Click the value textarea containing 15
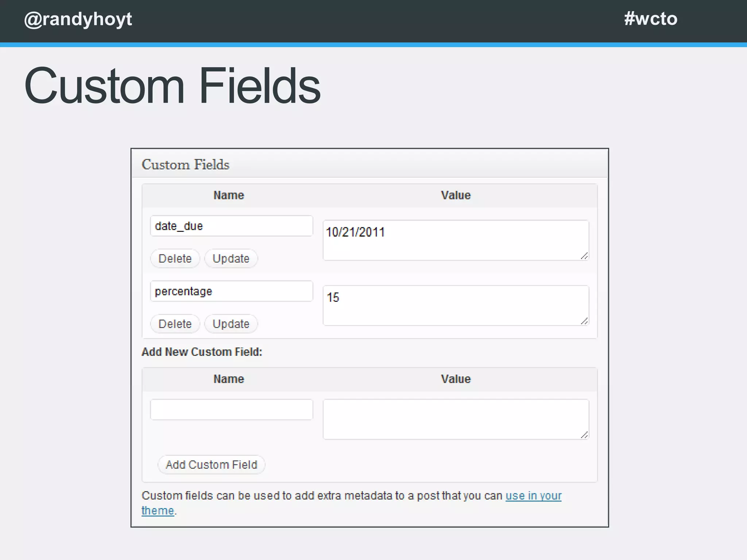Image resolution: width=747 pixels, height=560 pixels. (x=455, y=306)
